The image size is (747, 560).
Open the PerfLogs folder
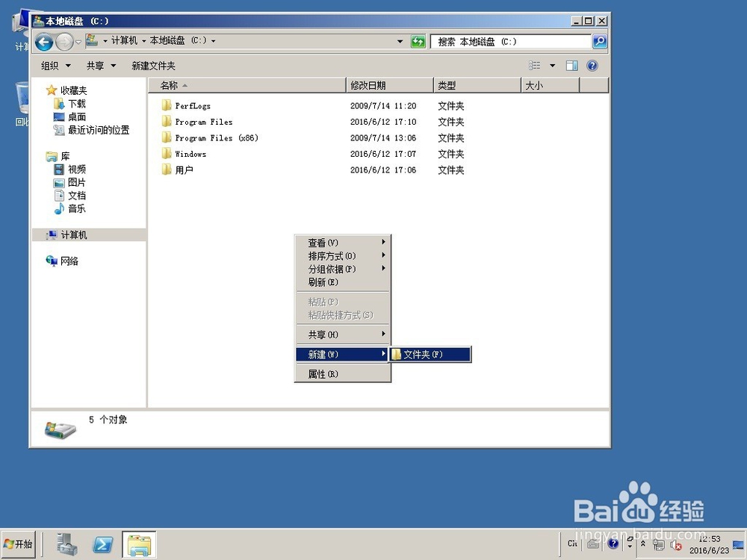(x=193, y=105)
